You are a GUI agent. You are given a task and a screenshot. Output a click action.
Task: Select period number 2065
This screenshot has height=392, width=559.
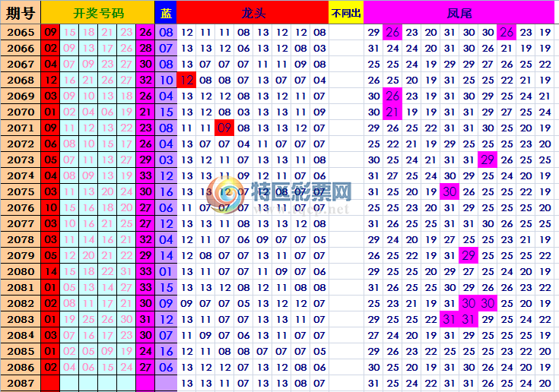21,33
